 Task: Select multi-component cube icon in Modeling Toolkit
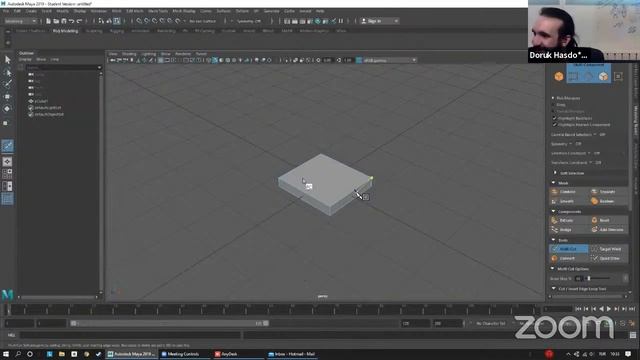coord(603,76)
